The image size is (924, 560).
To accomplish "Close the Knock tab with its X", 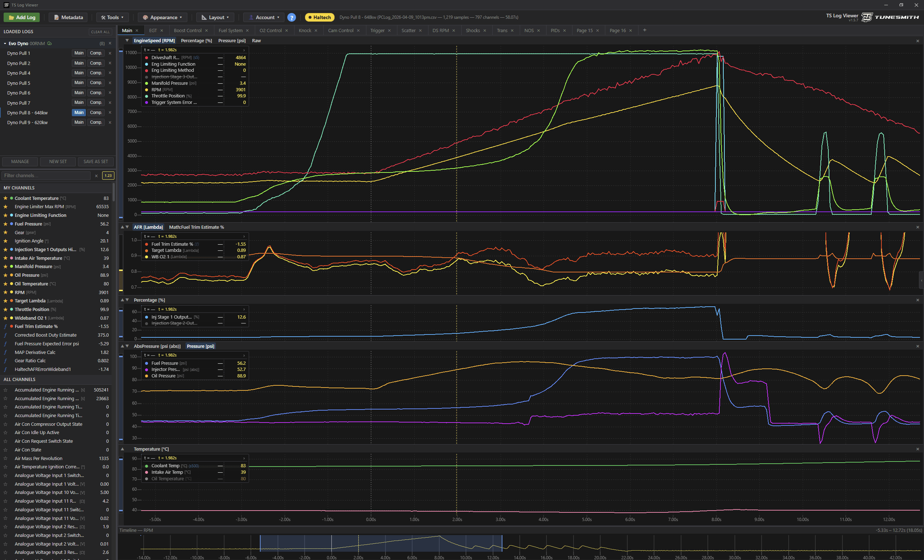I will 316,31.
